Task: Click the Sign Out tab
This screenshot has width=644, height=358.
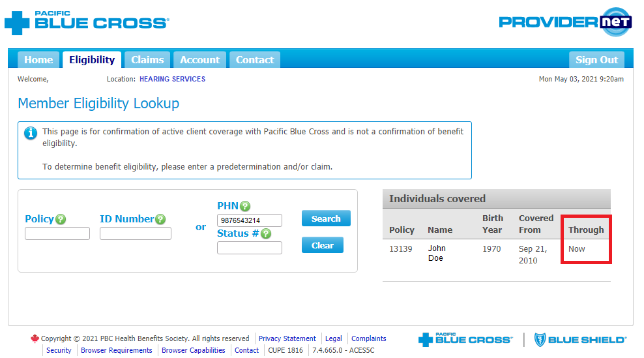Action: 597,59
